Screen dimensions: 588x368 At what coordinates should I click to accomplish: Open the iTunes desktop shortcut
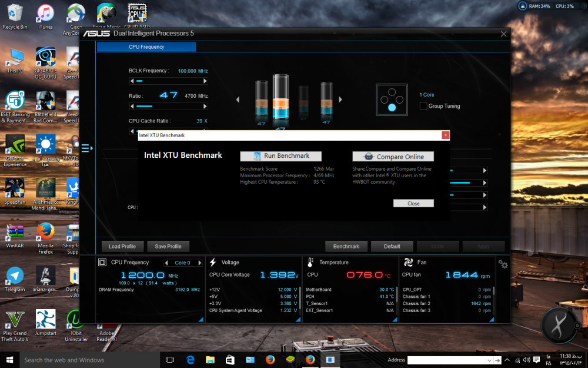(45, 17)
